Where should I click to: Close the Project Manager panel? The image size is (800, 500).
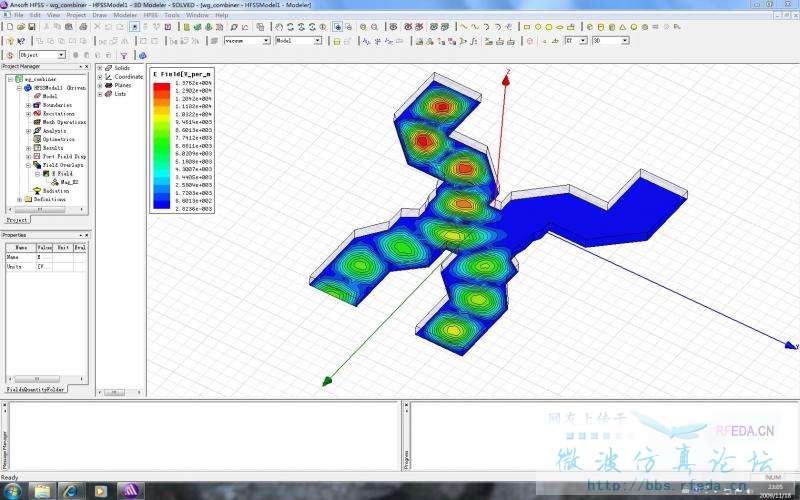[x=86, y=67]
